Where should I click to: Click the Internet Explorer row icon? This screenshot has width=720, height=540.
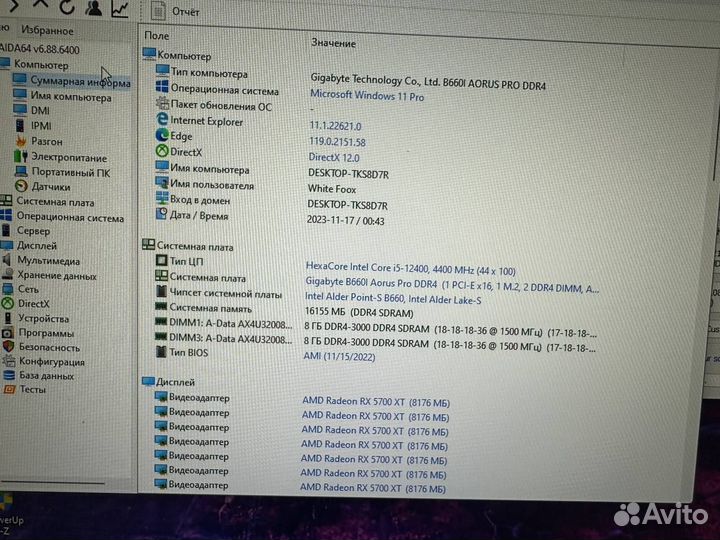click(162, 119)
